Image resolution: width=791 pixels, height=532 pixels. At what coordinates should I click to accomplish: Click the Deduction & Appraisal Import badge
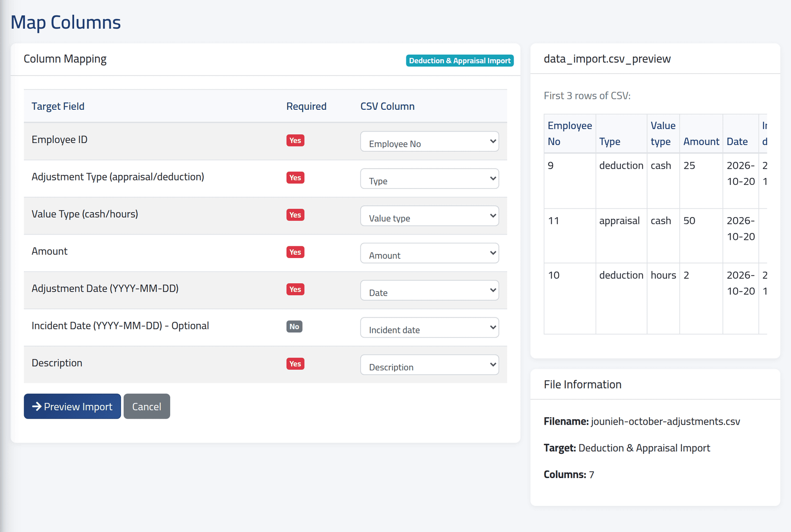(460, 60)
